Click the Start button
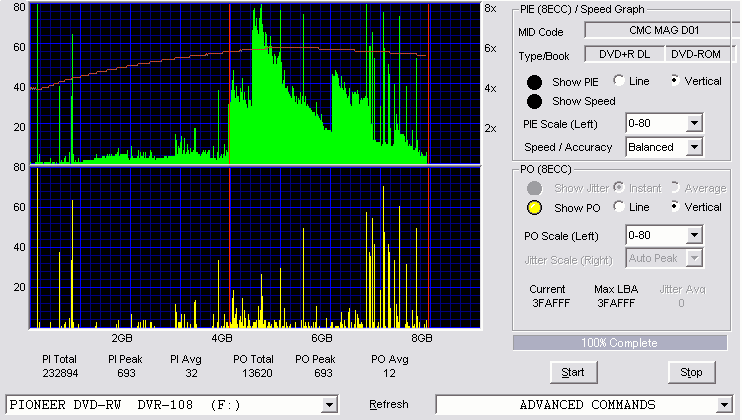 [x=574, y=373]
